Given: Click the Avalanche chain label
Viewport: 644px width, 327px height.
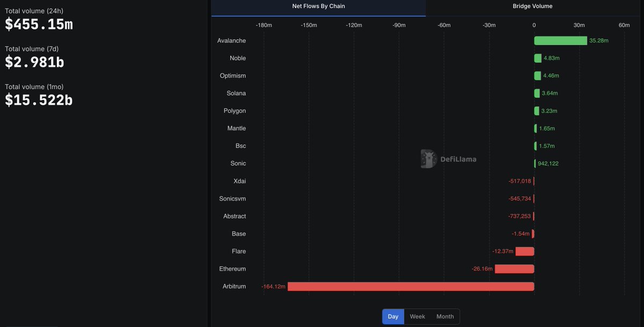Looking at the screenshot, I should (x=232, y=41).
